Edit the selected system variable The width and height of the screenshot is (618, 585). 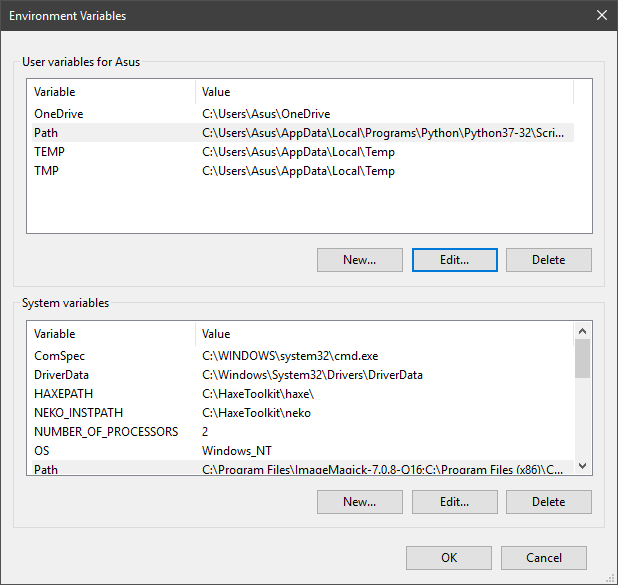[454, 502]
